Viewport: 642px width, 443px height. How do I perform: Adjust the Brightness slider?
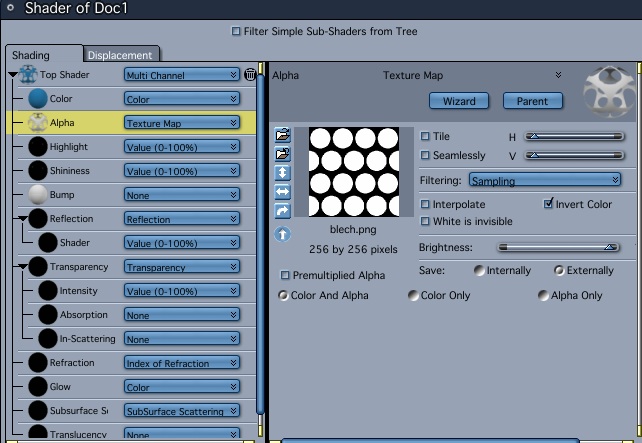(x=558, y=247)
